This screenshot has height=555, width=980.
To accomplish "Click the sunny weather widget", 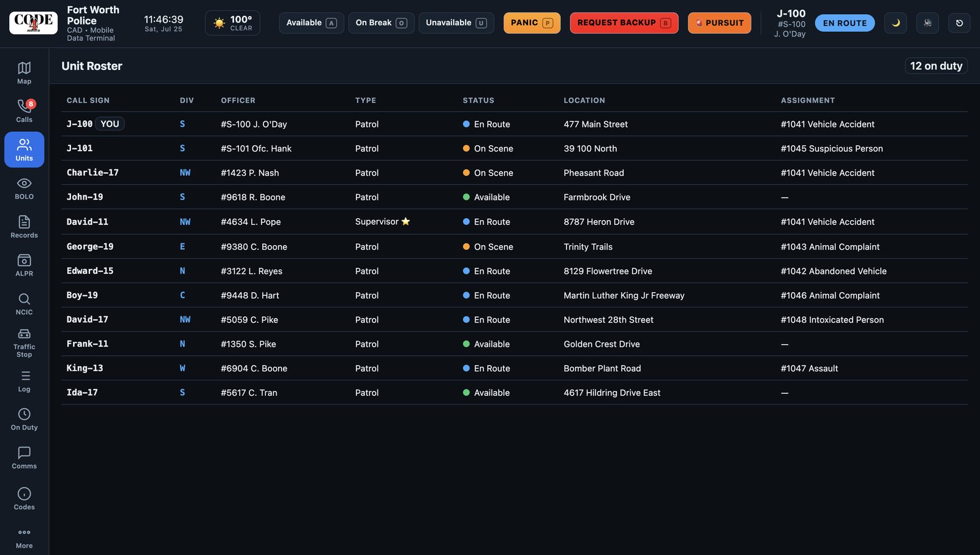I will point(233,23).
